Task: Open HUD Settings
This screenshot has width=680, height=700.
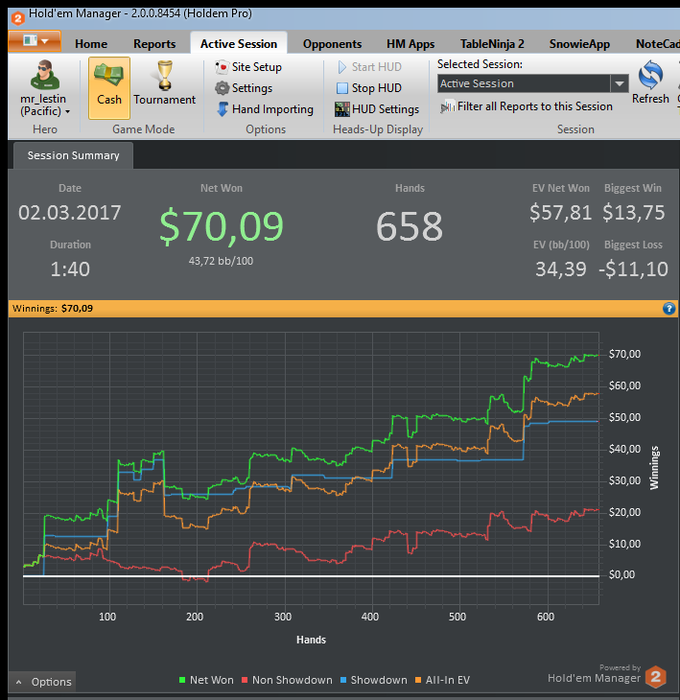Action: coord(377,109)
